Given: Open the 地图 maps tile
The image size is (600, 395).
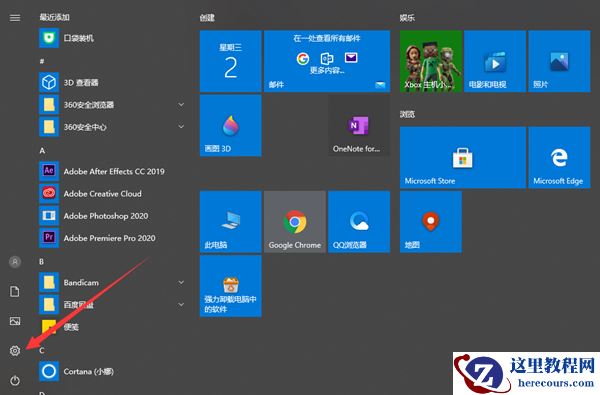Looking at the screenshot, I should (x=430, y=222).
